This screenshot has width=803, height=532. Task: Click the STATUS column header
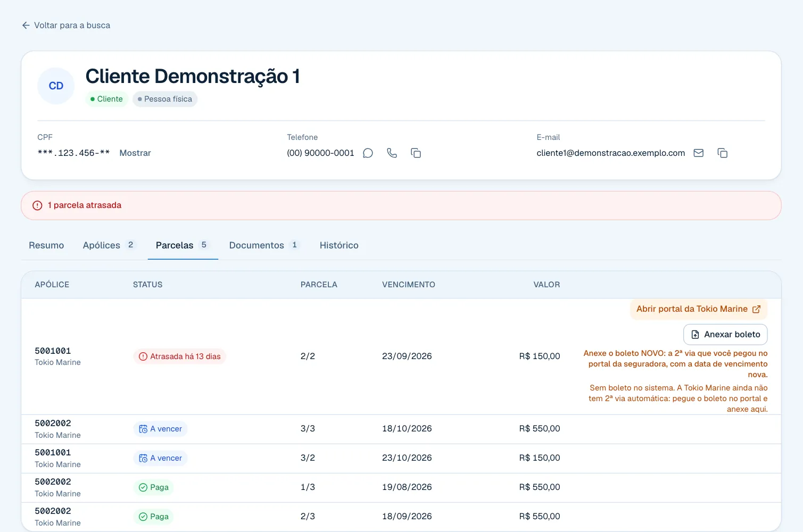pos(148,285)
